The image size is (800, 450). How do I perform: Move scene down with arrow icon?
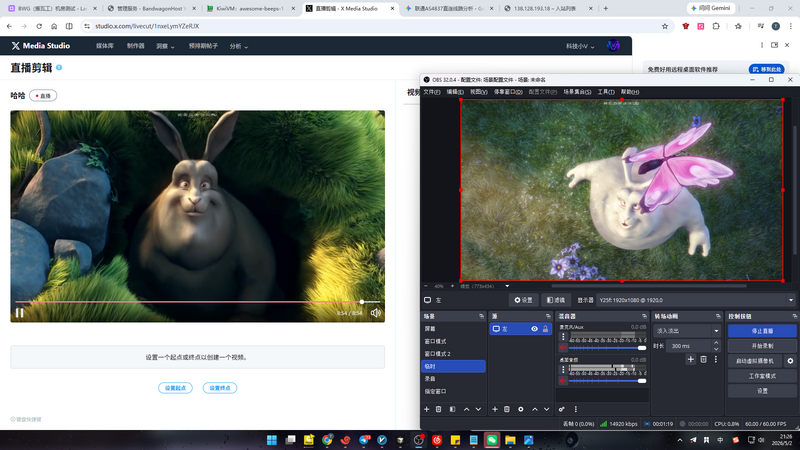click(478, 409)
